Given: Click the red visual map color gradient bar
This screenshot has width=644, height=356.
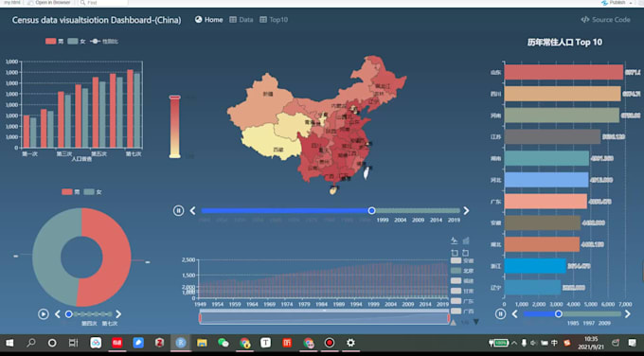Looking at the screenshot, I should tap(175, 127).
